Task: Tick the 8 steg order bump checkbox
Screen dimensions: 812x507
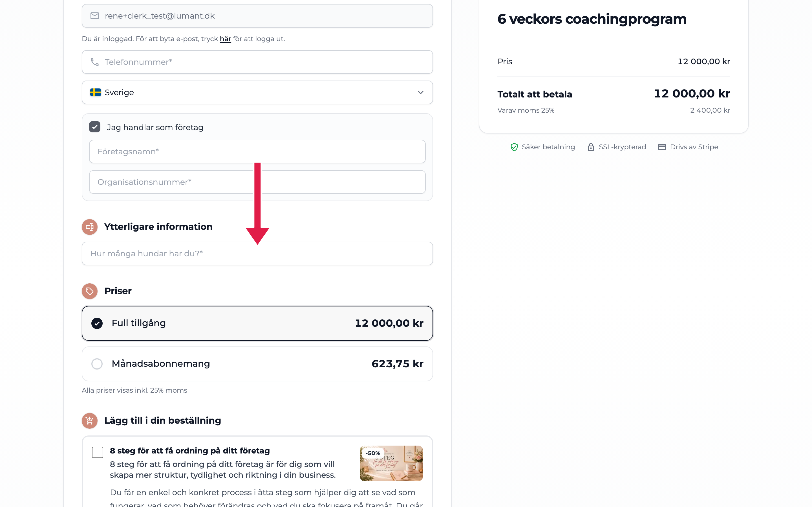Action: (x=98, y=452)
